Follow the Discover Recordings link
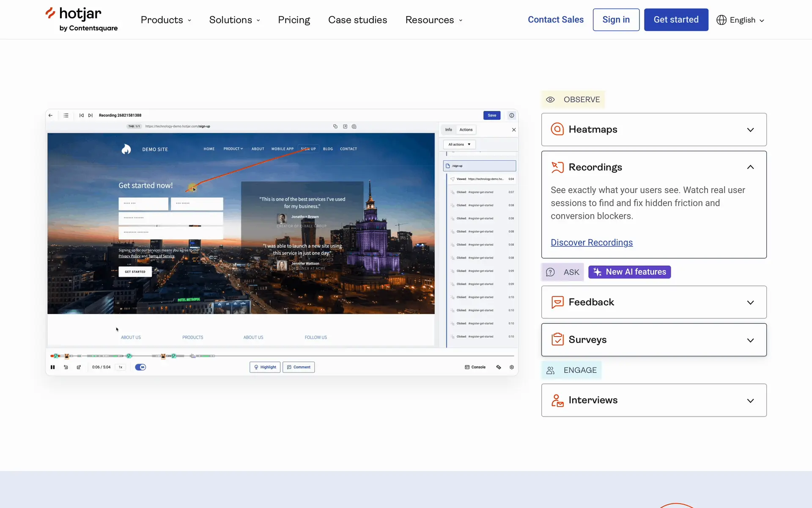Screen dimensions: 812x508 pyautogui.click(x=591, y=243)
